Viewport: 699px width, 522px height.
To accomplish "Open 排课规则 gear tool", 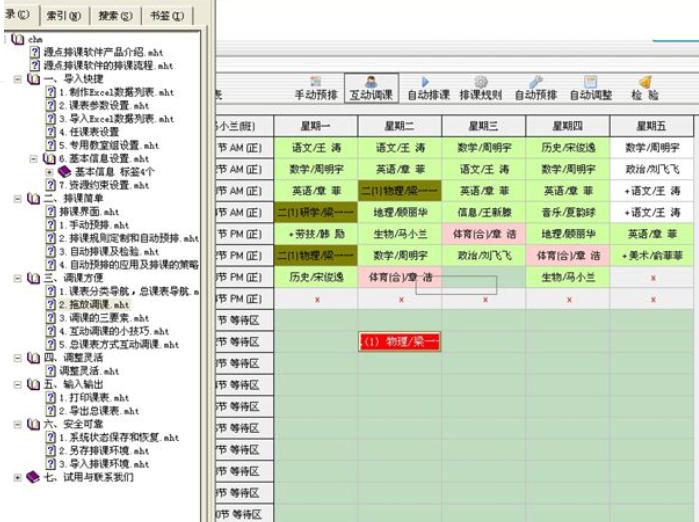I will pyautogui.click(x=481, y=89).
